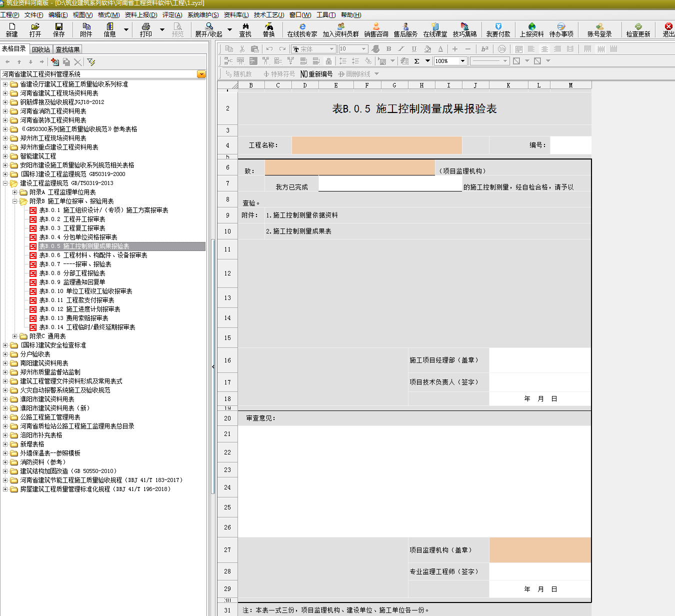This screenshot has width=675, height=616.
Task: Open 待办事项 to-do items
Action: 561,29
